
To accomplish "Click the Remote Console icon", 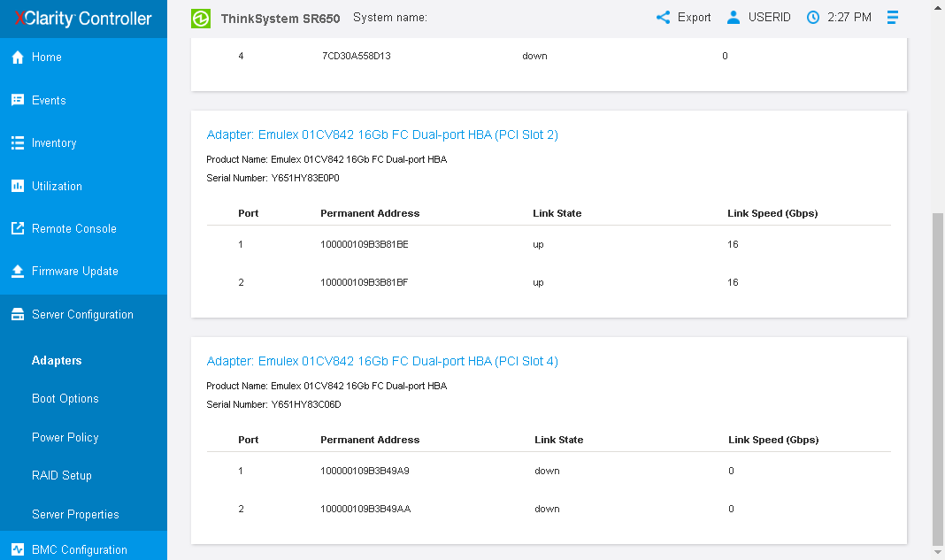I will click(x=17, y=228).
